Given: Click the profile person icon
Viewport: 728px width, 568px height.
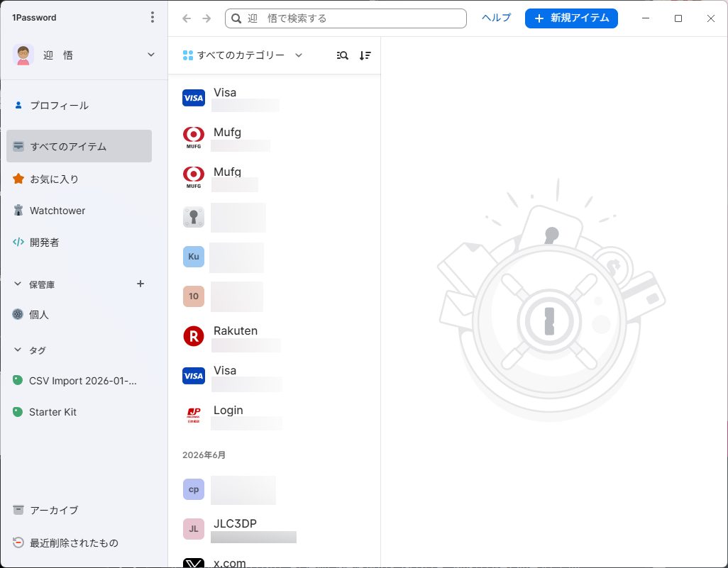Looking at the screenshot, I should 18,105.
